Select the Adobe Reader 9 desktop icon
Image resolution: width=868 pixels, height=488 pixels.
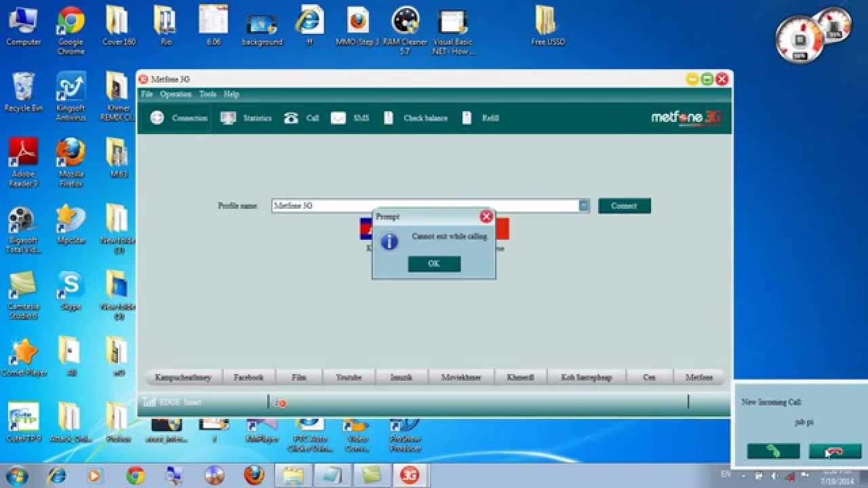[x=23, y=163]
